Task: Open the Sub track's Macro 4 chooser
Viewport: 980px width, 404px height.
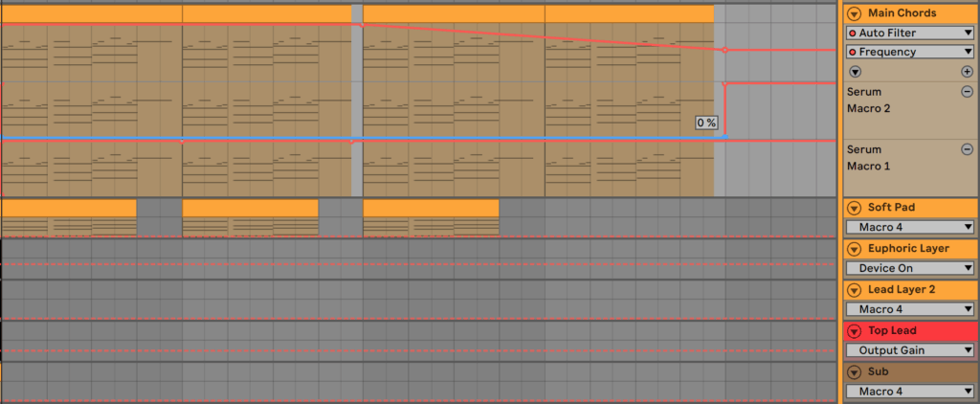Action: 910,392
